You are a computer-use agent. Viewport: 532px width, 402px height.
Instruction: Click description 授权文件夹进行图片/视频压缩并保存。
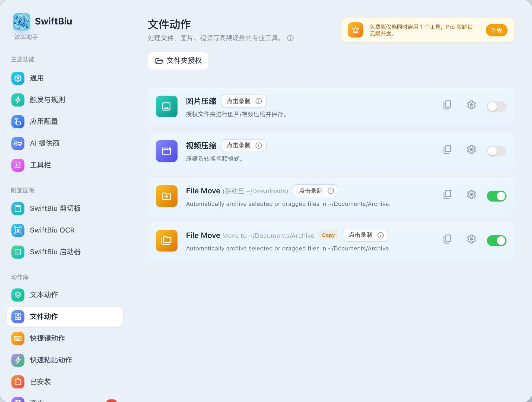[236, 114]
